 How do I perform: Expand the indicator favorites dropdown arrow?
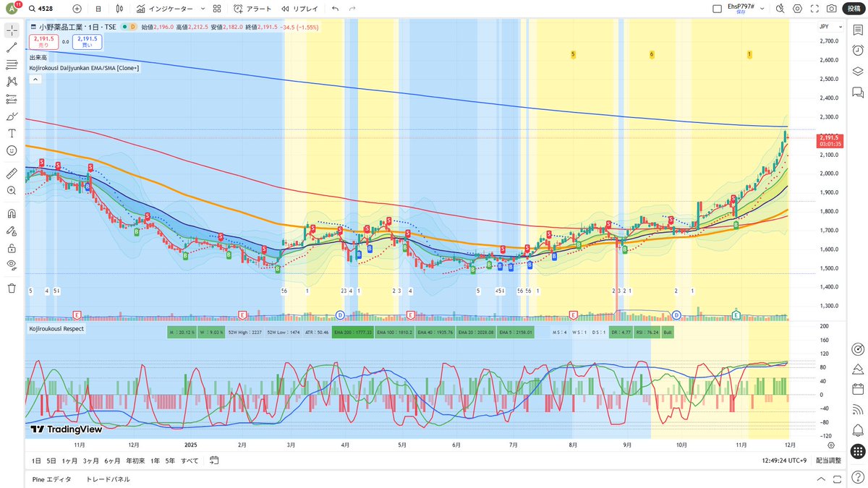202,9
